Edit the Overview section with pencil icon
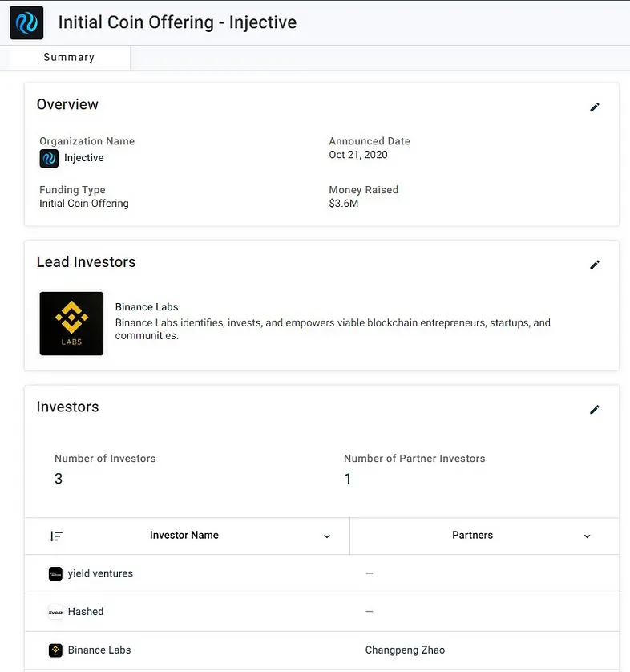Viewport: 630px width, 672px height. pos(595,107)
